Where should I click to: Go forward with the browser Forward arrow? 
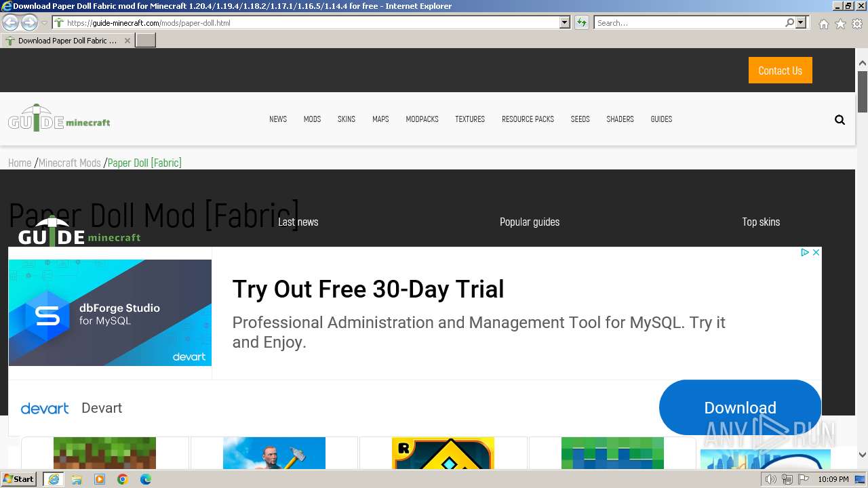point(29,22)
